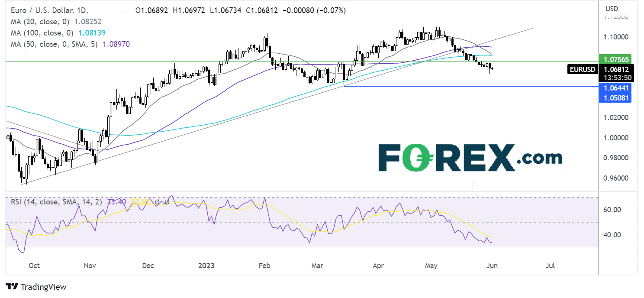The height and width of the screenshot is (298, 644).
Task: Click the 0.96000 price axis label
Action: point(617,178)
